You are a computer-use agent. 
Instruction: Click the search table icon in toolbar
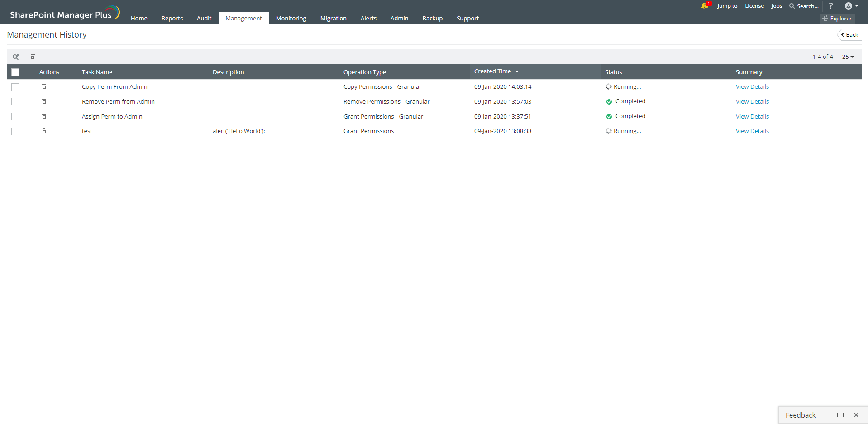click(15, 57)
